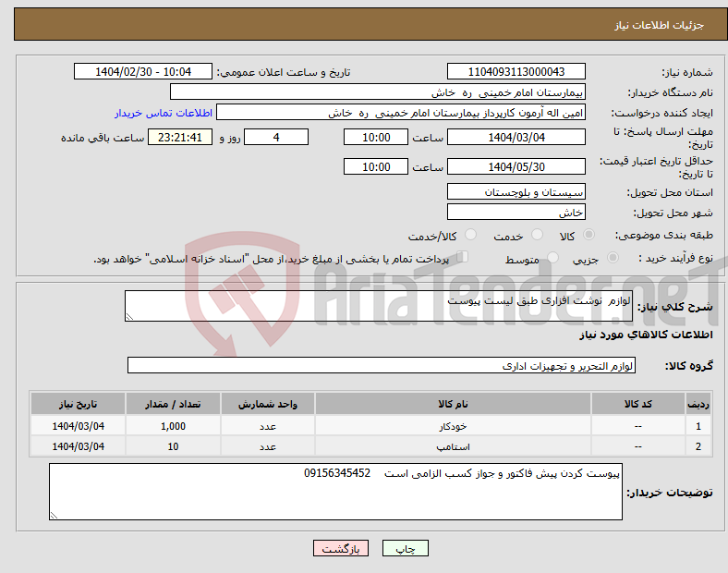
Task: Click the delivery city field خاش
Action: (516, 212)
